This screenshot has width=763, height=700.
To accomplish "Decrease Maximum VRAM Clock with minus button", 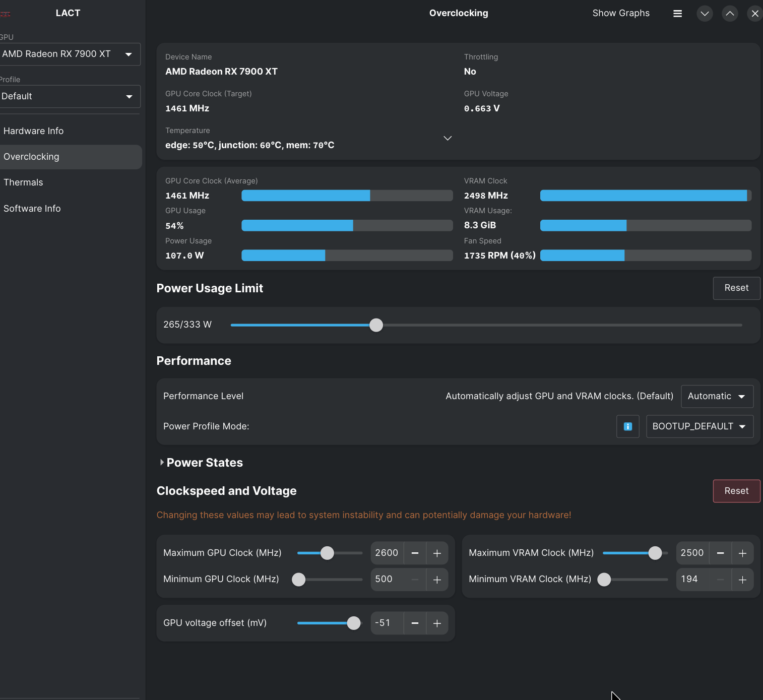I will pos(720,553).
